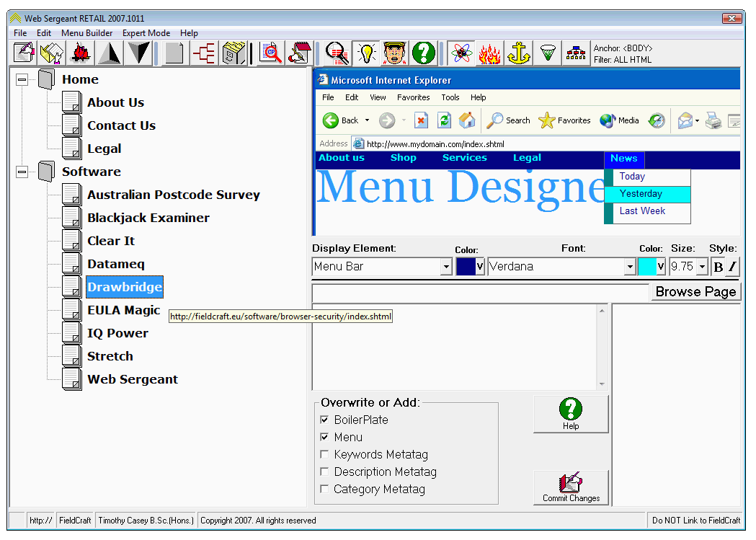
Task: Select the About Us page in the tree
Action: [116, 102]
